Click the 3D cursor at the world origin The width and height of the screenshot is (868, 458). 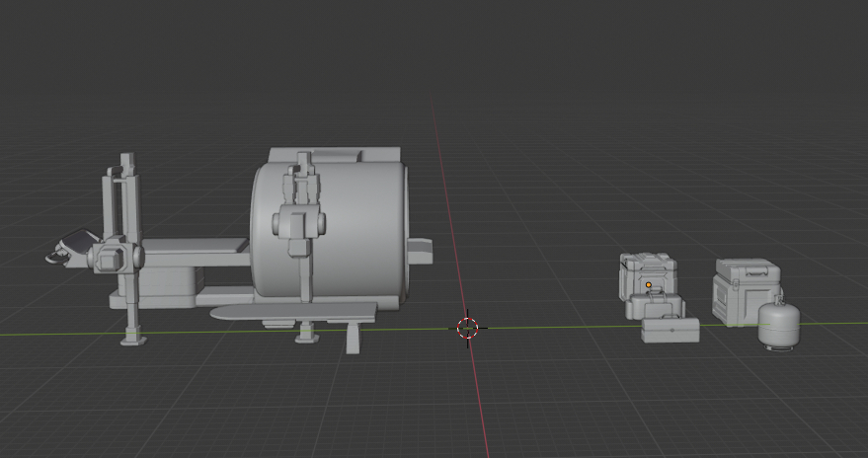point(468,328)
